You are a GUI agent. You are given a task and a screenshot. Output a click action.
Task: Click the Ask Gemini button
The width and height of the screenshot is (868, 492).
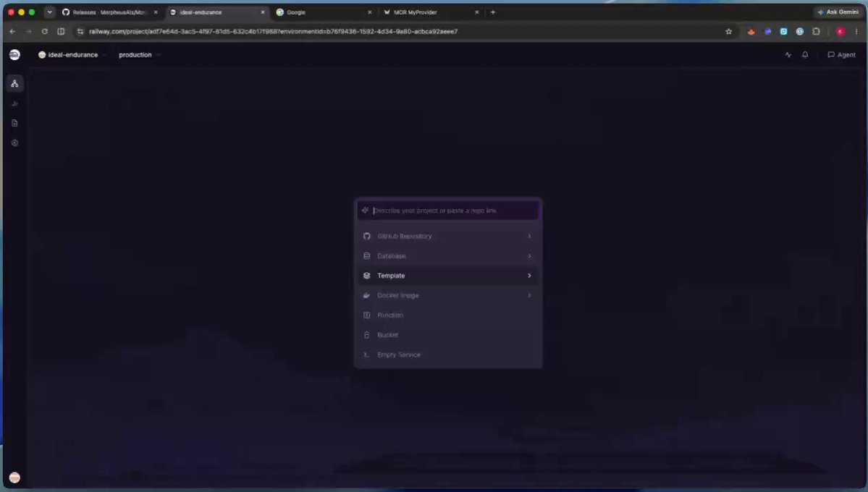tap(838, 12)
